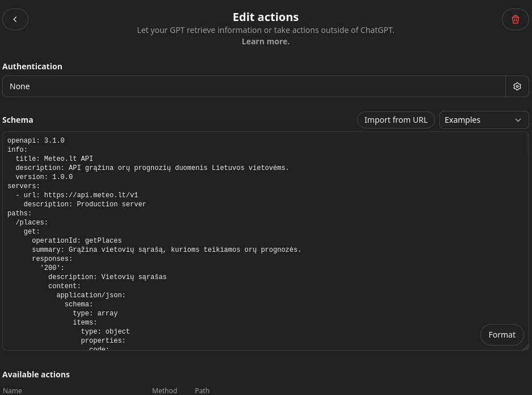Screen dimensions: 532x395
Task: Click the Authentication field showing None
Action: pos(254,86)
